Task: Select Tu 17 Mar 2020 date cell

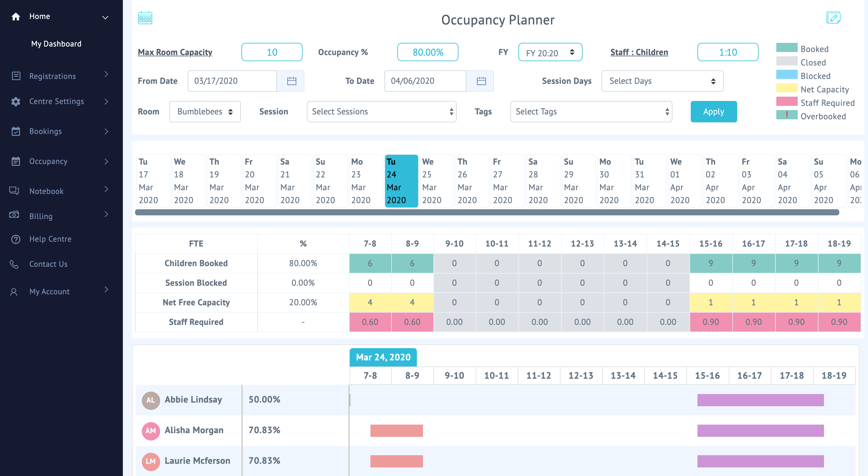Action: click(x=153, y=181)
